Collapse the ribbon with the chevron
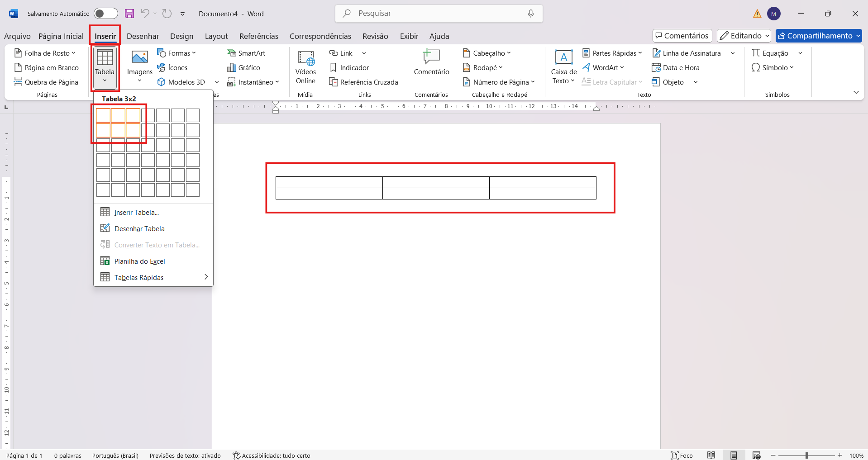This screenshot has height=460, width=868. 856,92
